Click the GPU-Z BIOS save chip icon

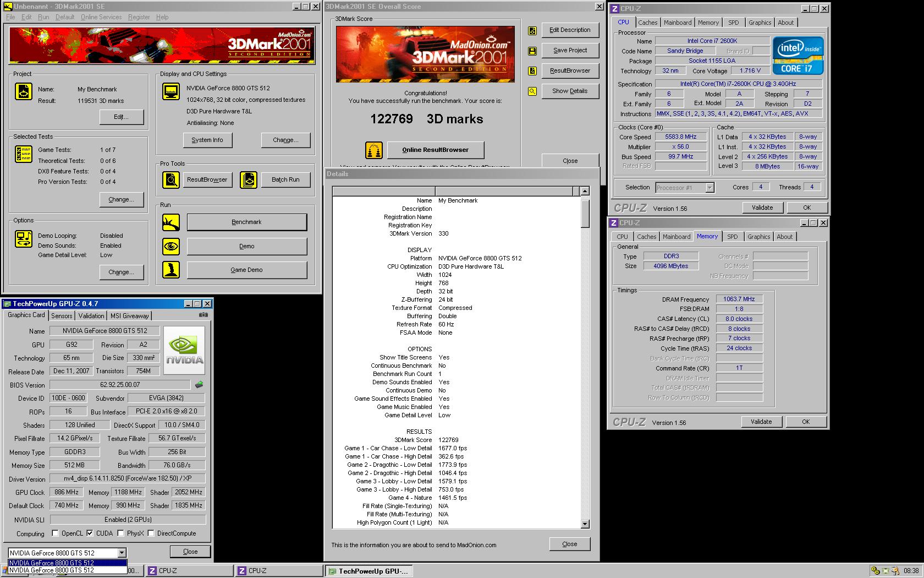tap(199, 385)
